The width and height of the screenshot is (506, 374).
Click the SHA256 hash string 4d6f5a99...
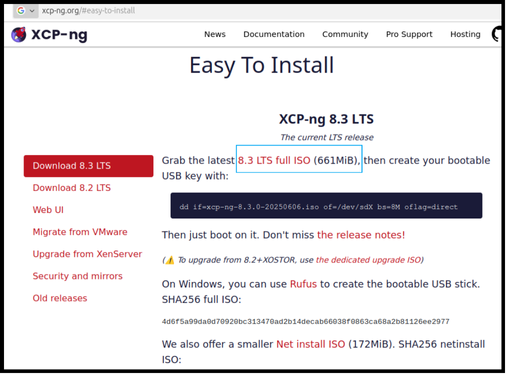click(x=306, y=322)
